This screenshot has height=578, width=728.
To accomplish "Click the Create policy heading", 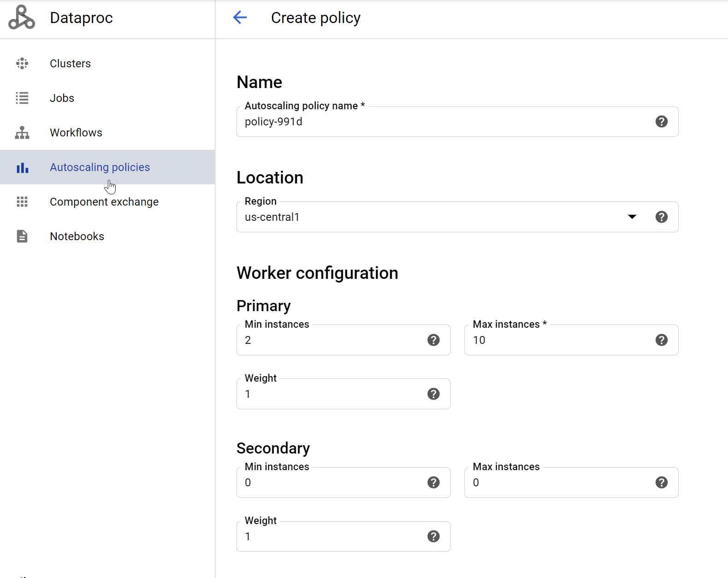I will [316, 18].
